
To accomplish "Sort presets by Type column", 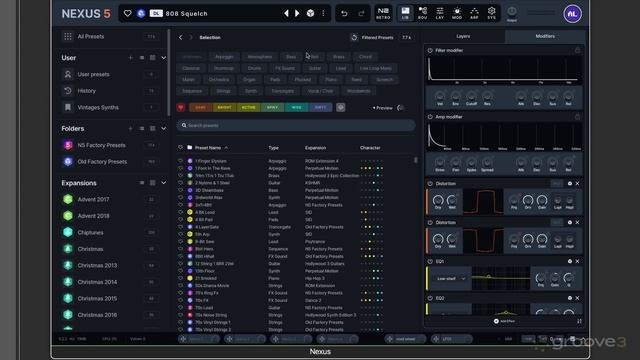I will point(273,148).
